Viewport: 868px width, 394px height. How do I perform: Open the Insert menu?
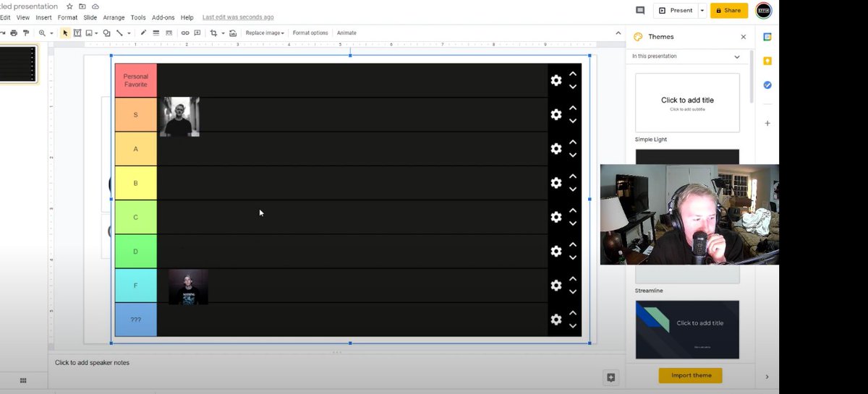coord(44,17)
